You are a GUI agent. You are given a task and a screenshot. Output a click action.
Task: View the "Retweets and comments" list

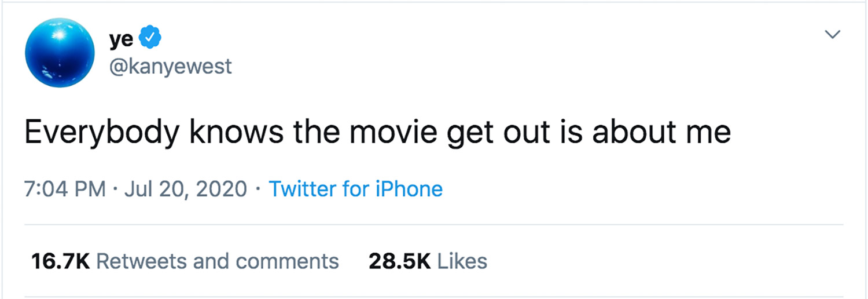pos(217,261)
